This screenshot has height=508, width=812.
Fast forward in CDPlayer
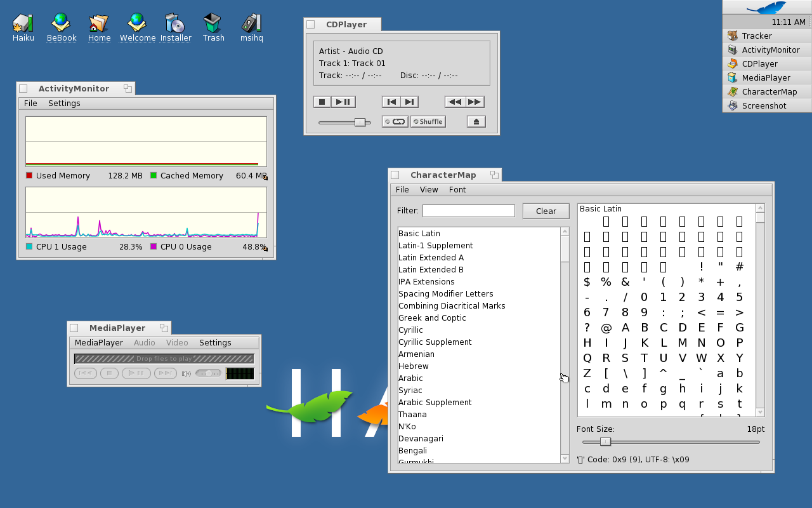(474, 102)
